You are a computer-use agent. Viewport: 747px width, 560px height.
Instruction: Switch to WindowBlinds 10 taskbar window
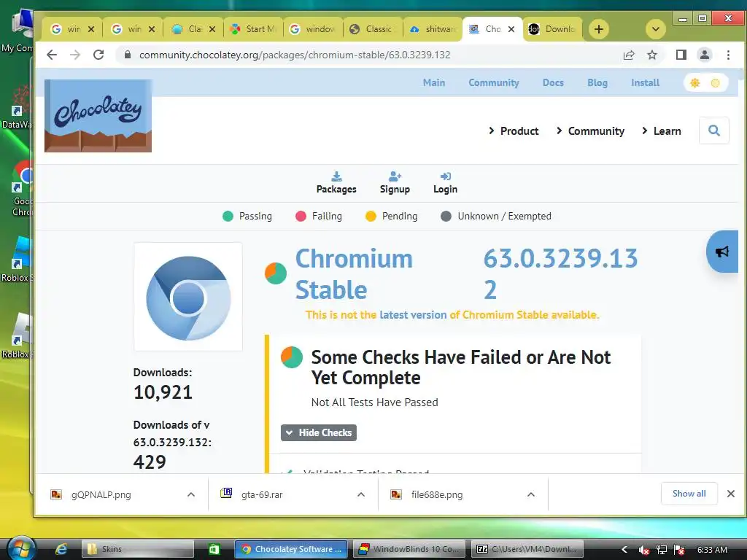(x=409, y=549)
